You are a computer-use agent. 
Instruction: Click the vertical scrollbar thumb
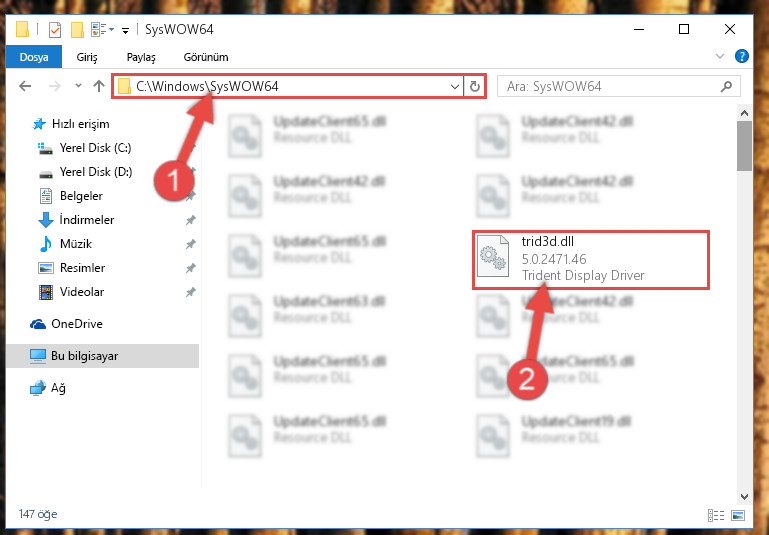coord(744,146)
